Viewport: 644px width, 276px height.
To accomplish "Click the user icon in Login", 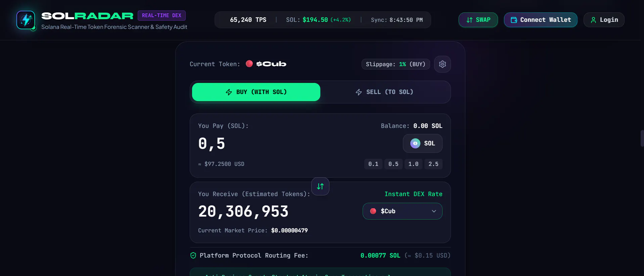I will pyautogui.click(x=593, y=20).
